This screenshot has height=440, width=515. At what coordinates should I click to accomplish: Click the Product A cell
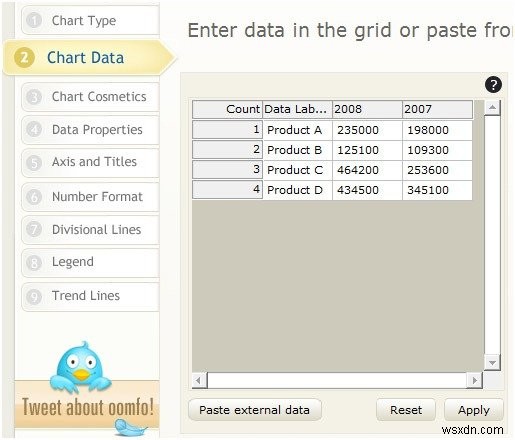(x=297, y=130)
